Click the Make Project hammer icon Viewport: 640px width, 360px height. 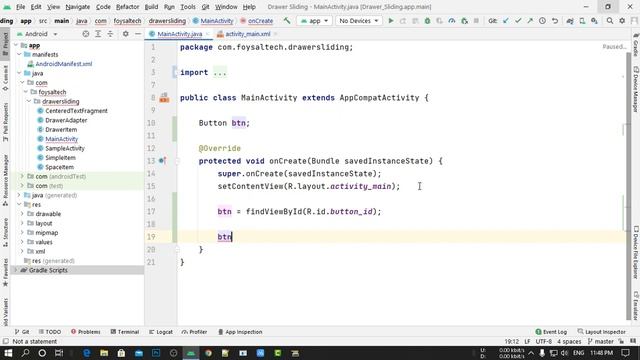[x=287, y=20]
